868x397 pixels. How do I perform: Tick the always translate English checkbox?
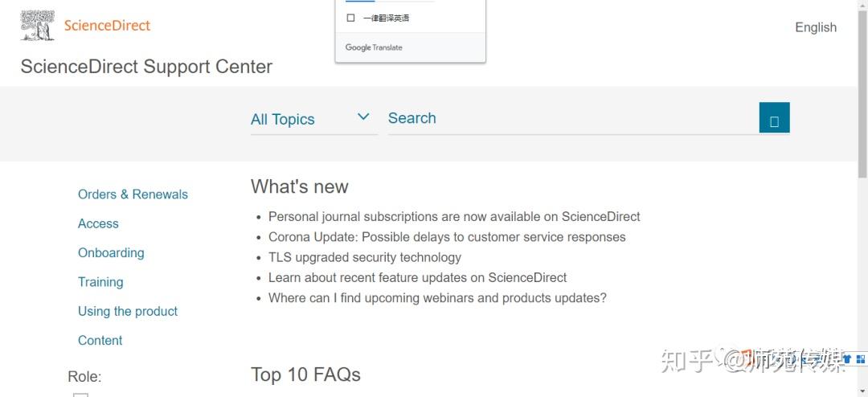(x=350, y=18)
